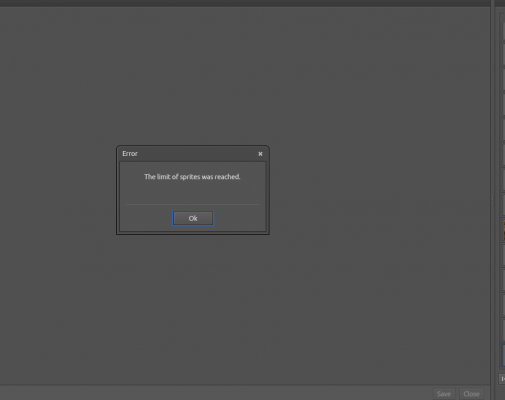
Task: Click the dark top bar of the editor window
Action: 245,3
